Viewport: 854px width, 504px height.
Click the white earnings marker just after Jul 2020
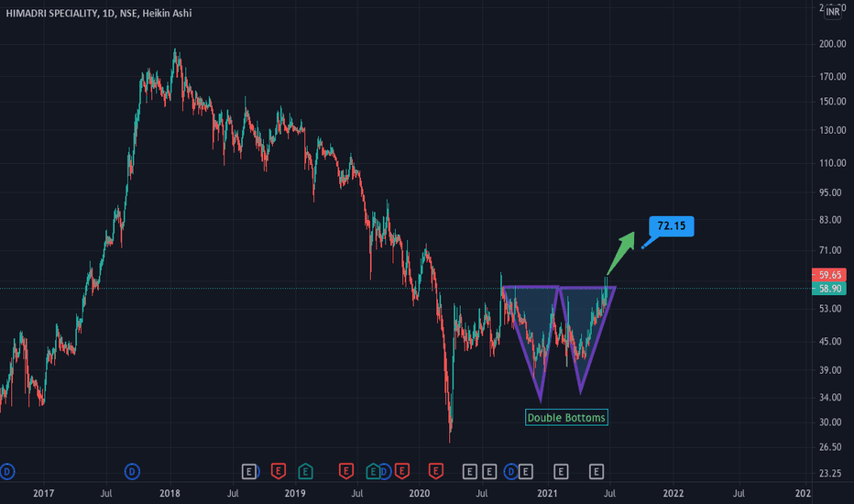click(489, 471)
